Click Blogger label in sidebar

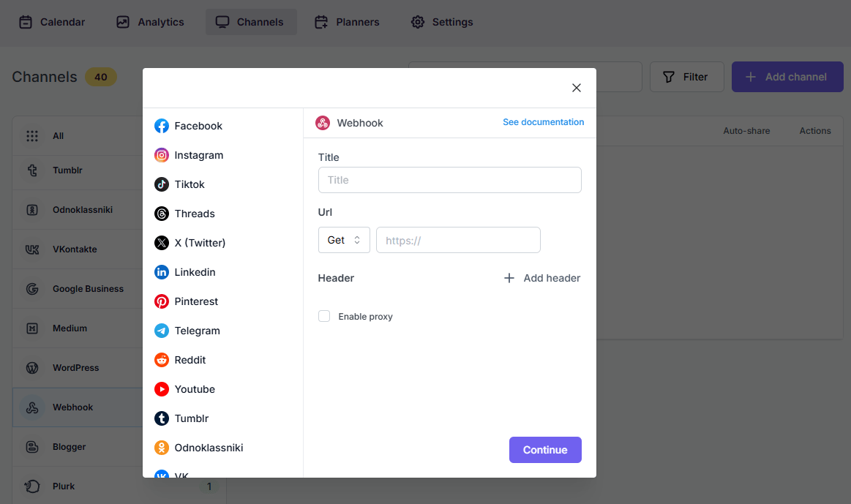[x=69, y=447]
